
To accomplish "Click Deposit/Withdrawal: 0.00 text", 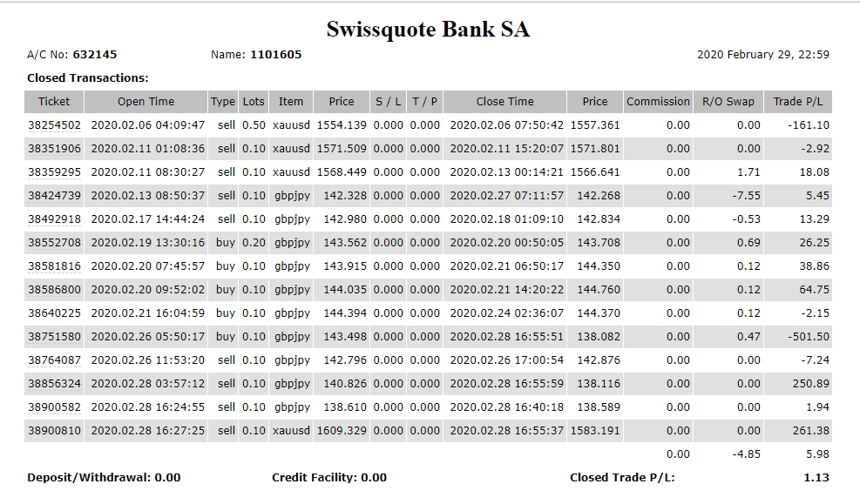I will click(104, 478).
